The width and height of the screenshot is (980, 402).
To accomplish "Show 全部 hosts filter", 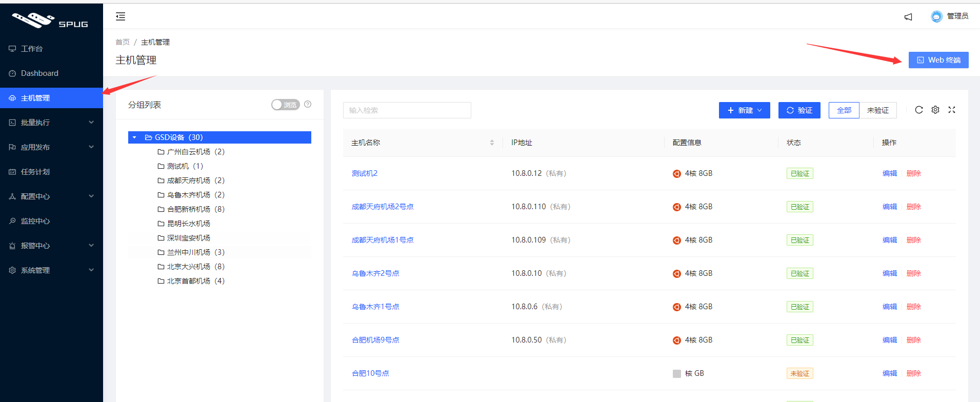I will pos(844,110).
